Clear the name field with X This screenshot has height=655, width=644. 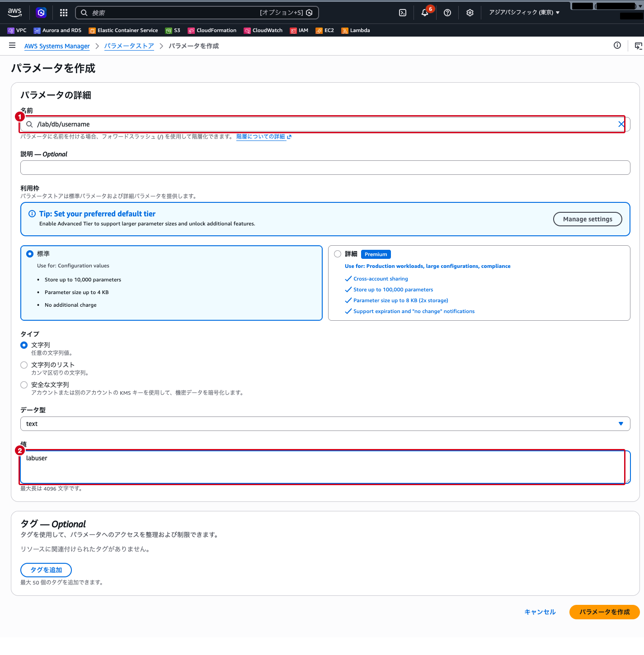621,124
